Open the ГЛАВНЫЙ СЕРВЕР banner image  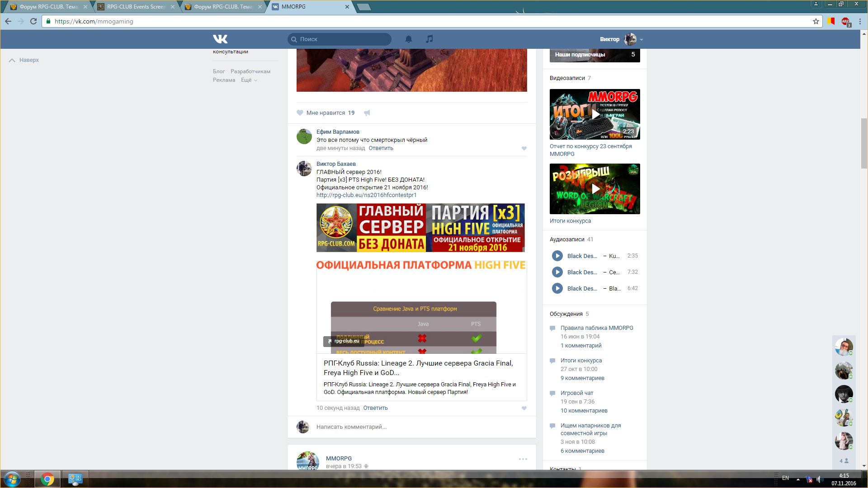click(x=420, y=228)
